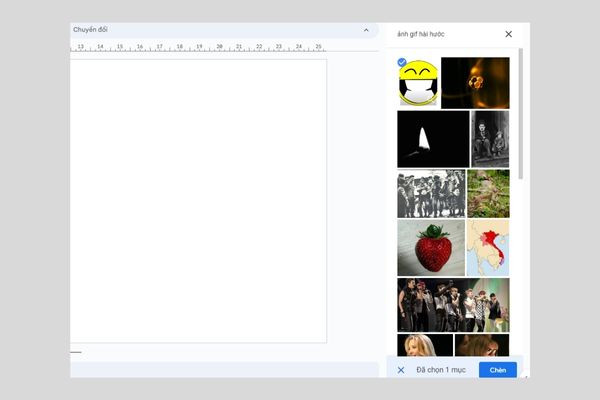Clear selection with the bottom X icon
This screenshot has height=400, width=600.
401,370
